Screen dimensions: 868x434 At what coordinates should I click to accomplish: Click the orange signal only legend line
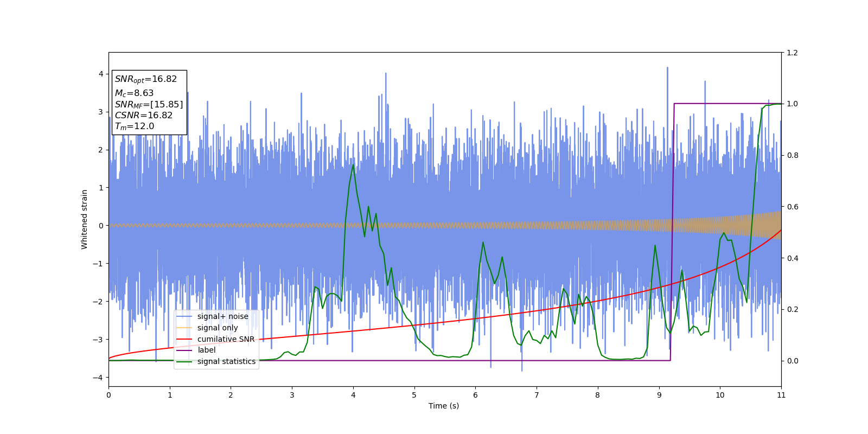pos(184,328)
